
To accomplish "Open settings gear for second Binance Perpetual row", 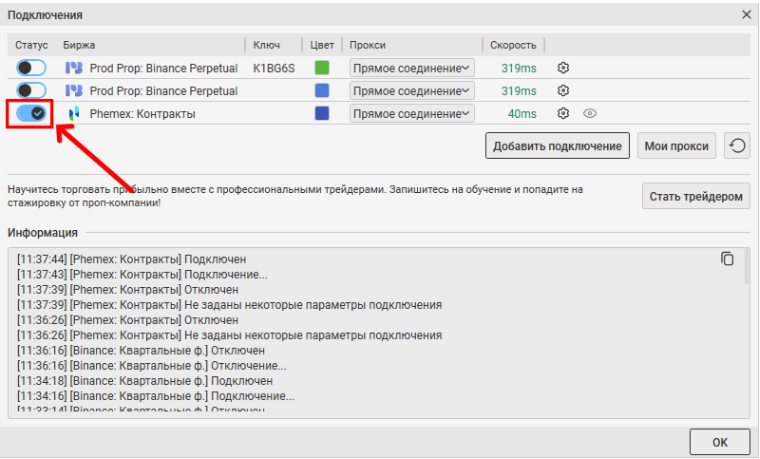I will pos(564,91).
